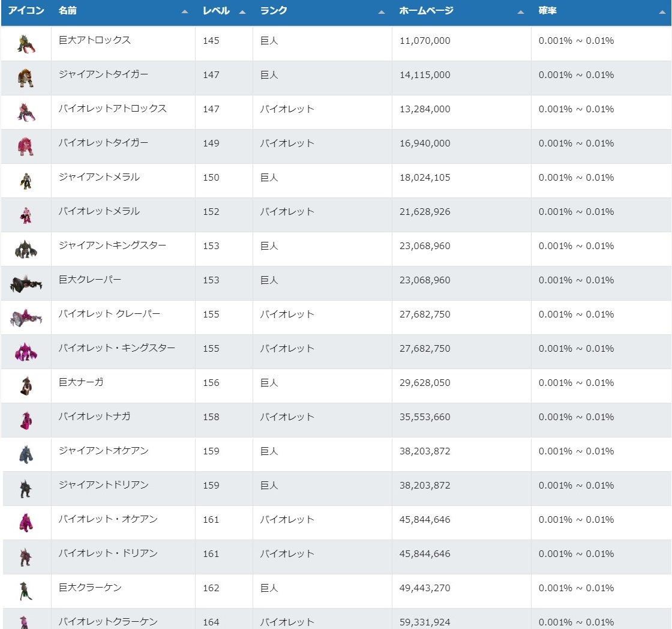The image size is (672, 629).
Task: Click the ジャイアントタイガー monster icon
Action: tap(26, 78)
